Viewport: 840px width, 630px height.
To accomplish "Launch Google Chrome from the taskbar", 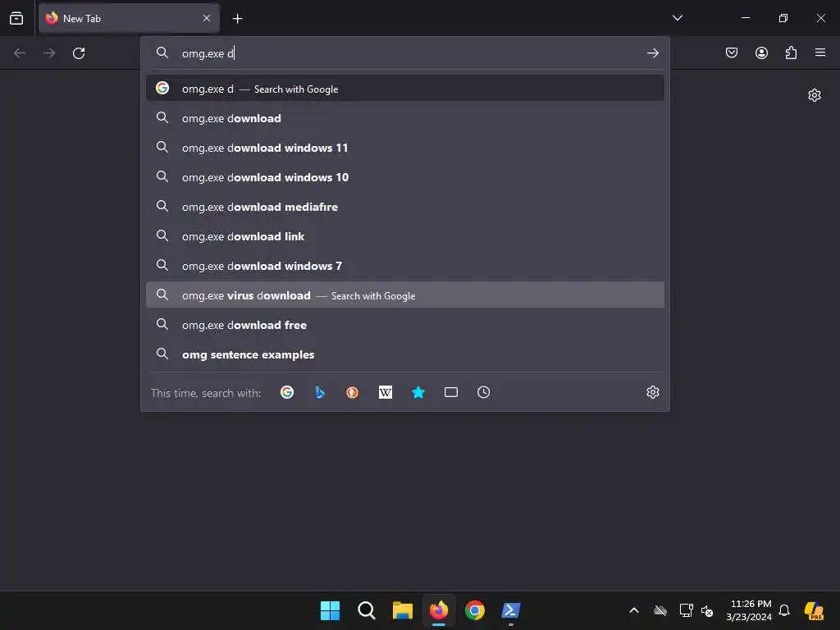I will point(475,610).
